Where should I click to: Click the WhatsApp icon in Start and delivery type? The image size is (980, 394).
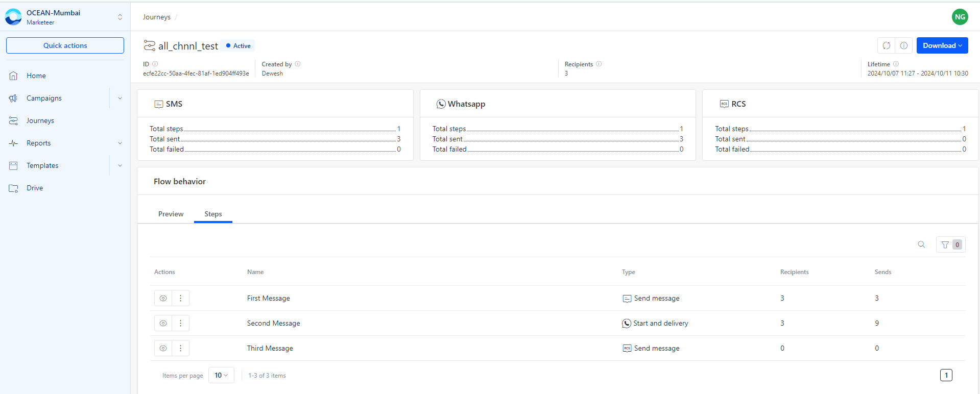[627, 324]
